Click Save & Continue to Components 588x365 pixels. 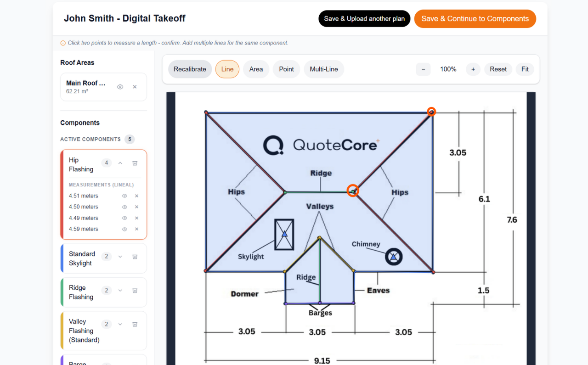pyautogui.click(x=475, y=19)
